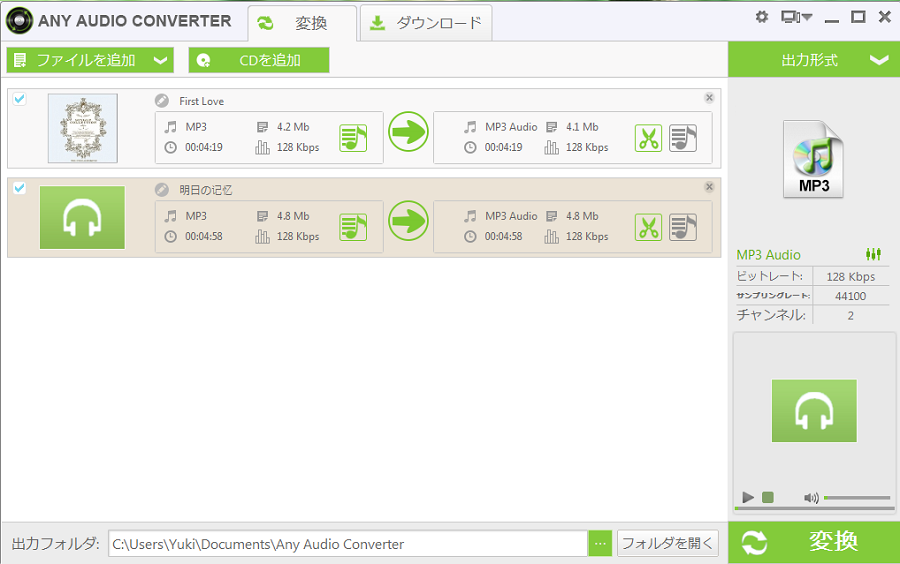The height and width of the screenshot is (564, 900).
Task: Mute the preview speaker icon
Action: click(811, 497)
